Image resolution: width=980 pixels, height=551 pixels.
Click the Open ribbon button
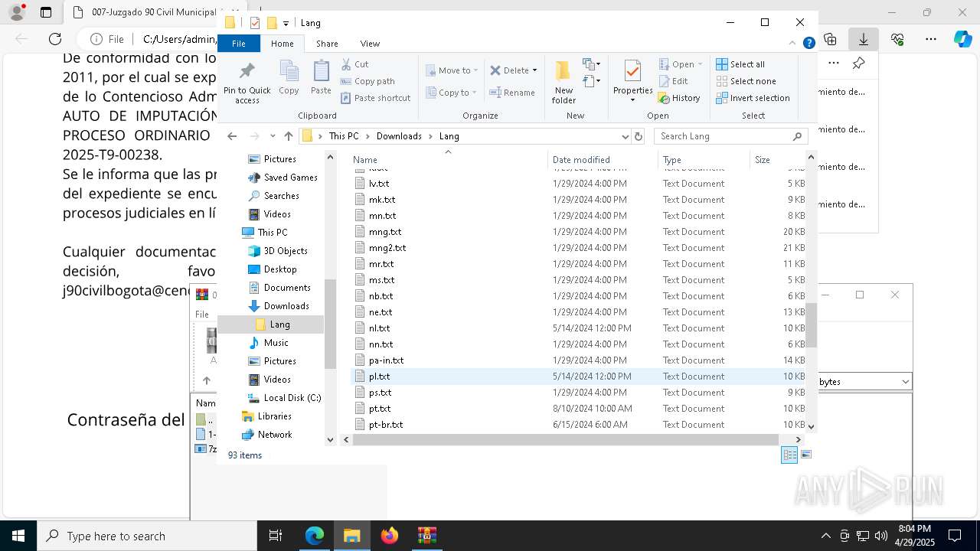tap(676, 64)
